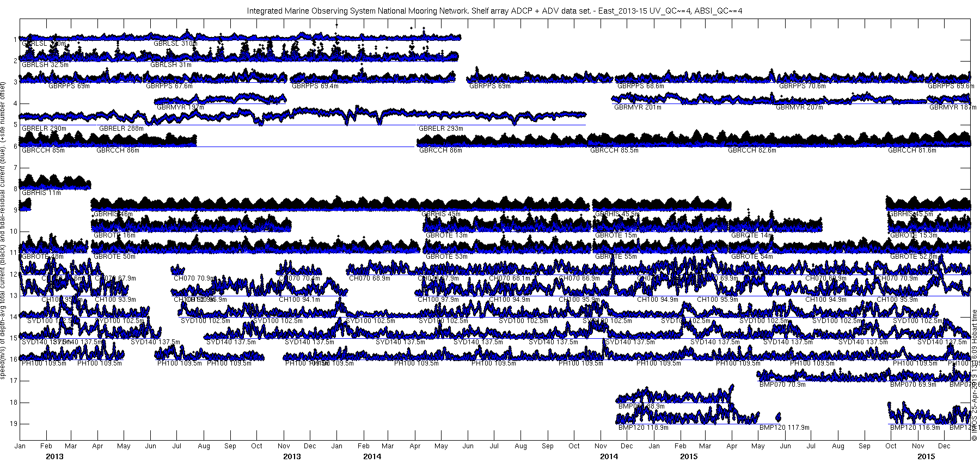The height and width of the screenshot is (463, 980).
Task: Click the "CH070 68.1m" label
Action: click(510, 278)
